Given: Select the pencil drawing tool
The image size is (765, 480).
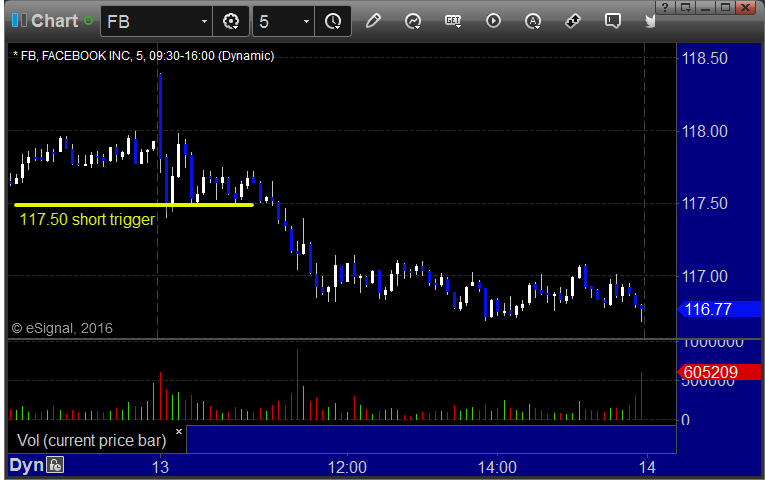Looking at the screenshot, I should (373, 21).
